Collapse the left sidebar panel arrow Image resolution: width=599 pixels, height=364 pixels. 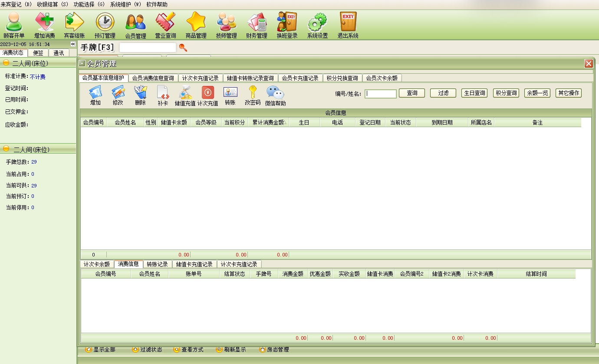[x=73, y=44]
